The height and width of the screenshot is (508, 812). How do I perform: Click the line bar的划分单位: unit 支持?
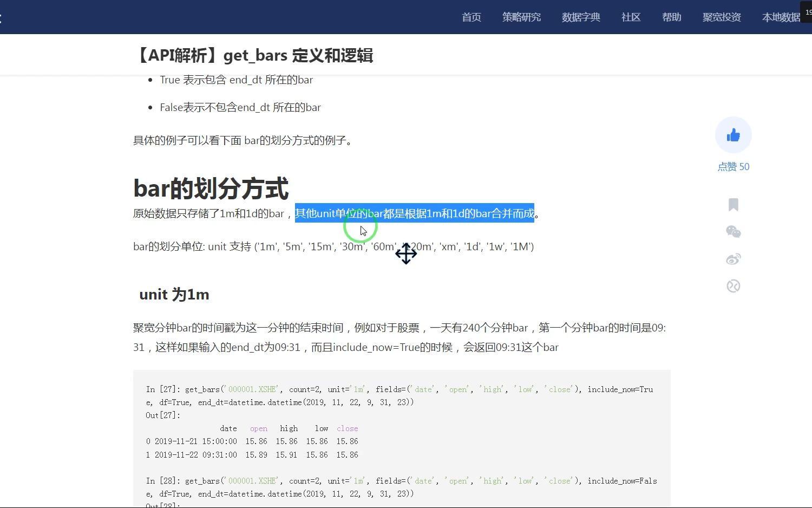333,246
